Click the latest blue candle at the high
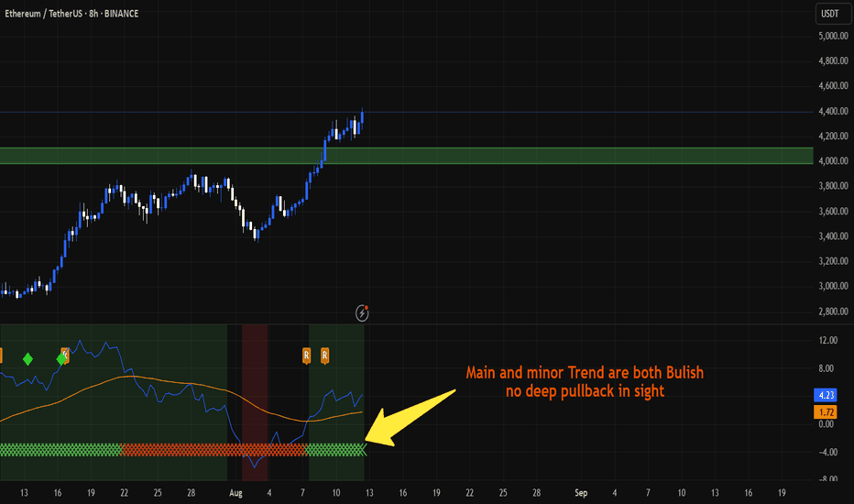This screenshot has height=504, width=854. click(362, 119)
